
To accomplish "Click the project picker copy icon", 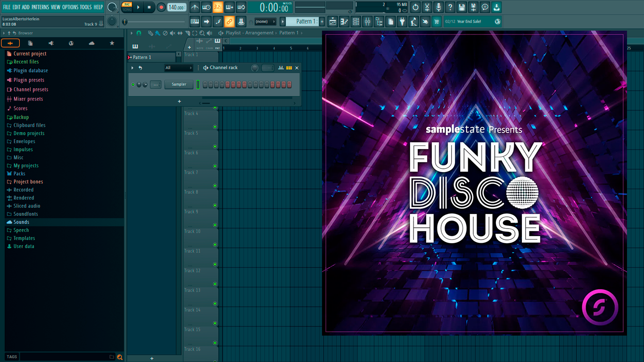I will (390, 22).
